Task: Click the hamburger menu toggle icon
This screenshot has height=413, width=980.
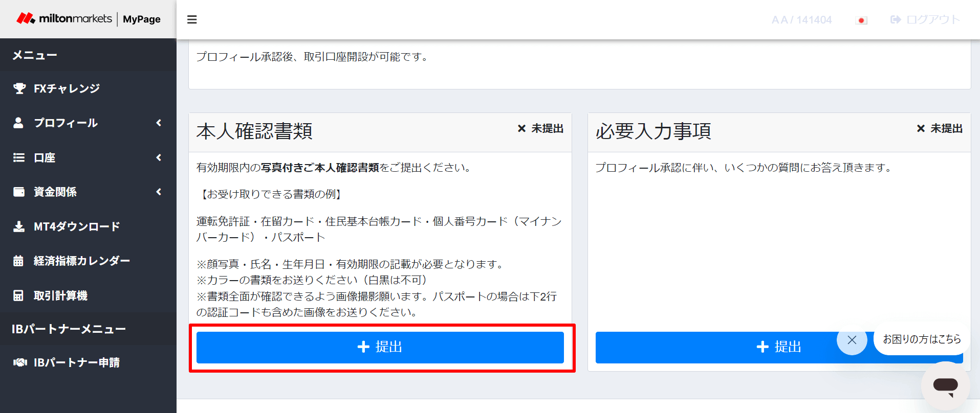Action: click(x=192, y=19)
